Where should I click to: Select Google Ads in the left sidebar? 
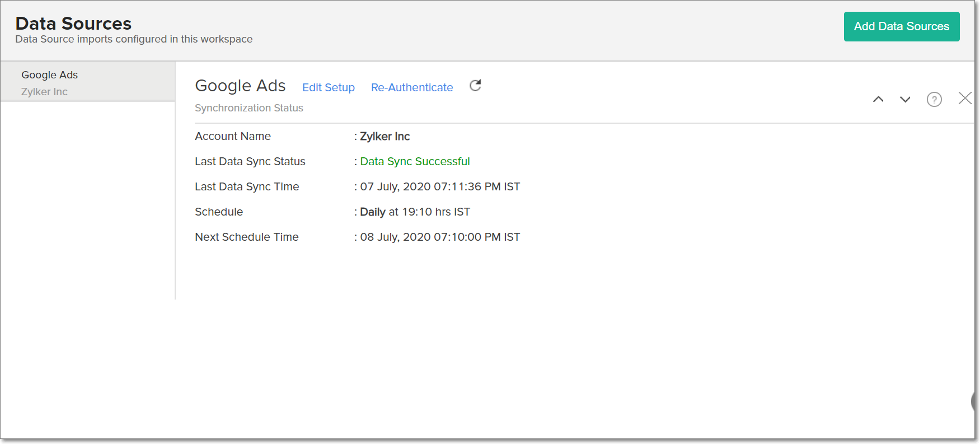coord(50,75)
